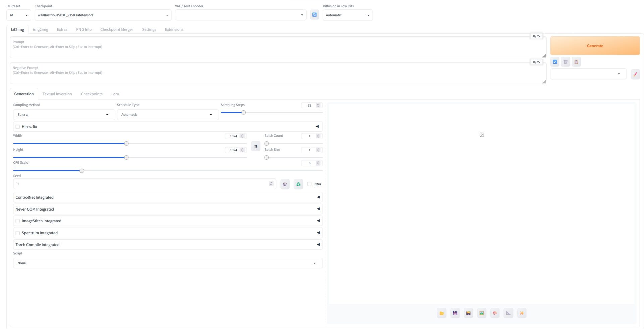Open the Settings tab

click(149, 29)
